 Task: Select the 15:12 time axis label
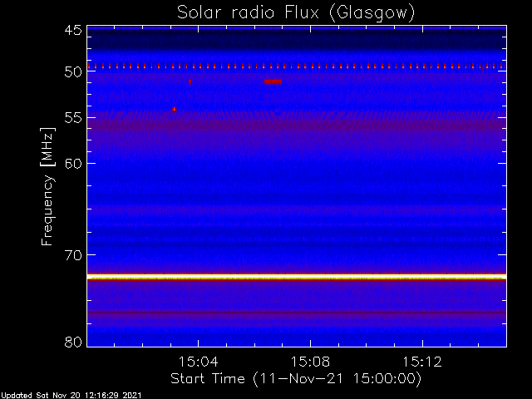[x=422, y=362]
